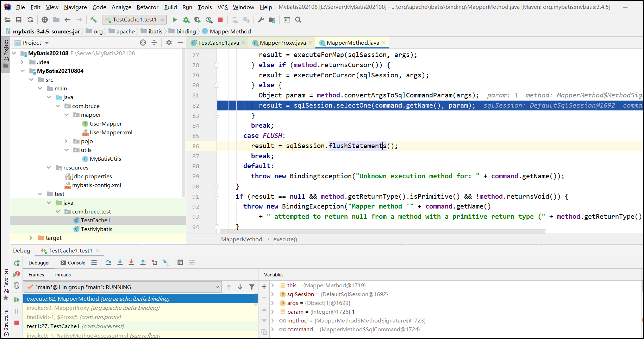Select the next frame with the down arrow
The image size is (644, 339).
pos(240,287)
